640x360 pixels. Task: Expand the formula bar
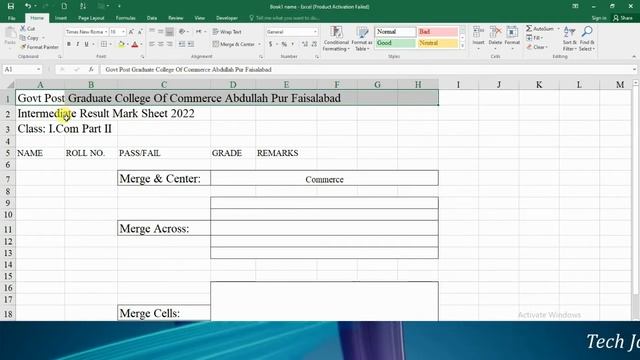[634, 69]
